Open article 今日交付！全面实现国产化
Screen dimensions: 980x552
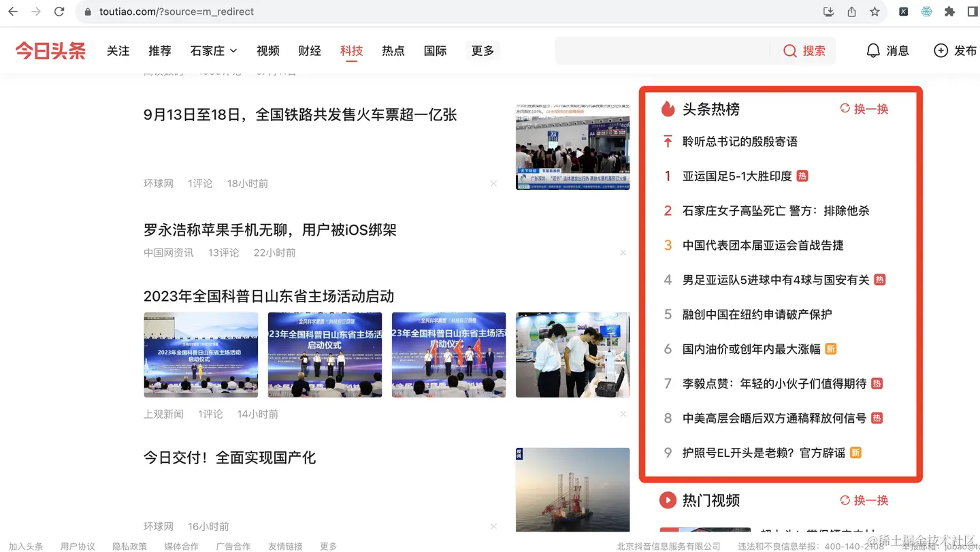(x=229, y=457)
